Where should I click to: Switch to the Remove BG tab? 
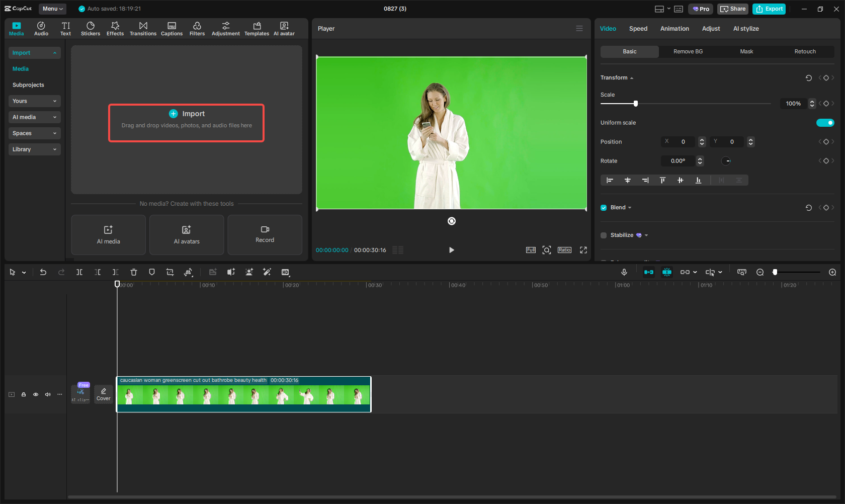click(688, 51)
